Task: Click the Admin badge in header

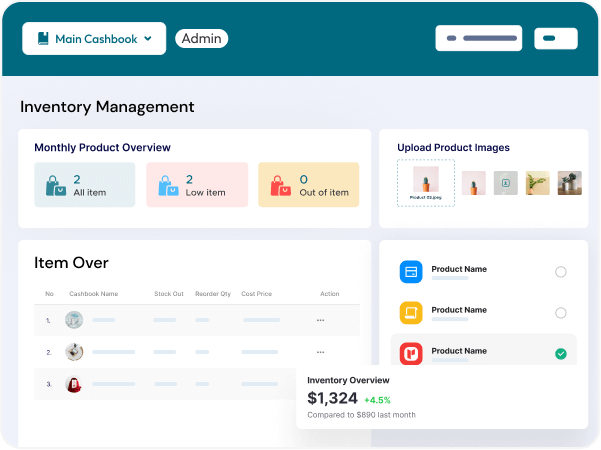Action: click(x=202, y=39)
